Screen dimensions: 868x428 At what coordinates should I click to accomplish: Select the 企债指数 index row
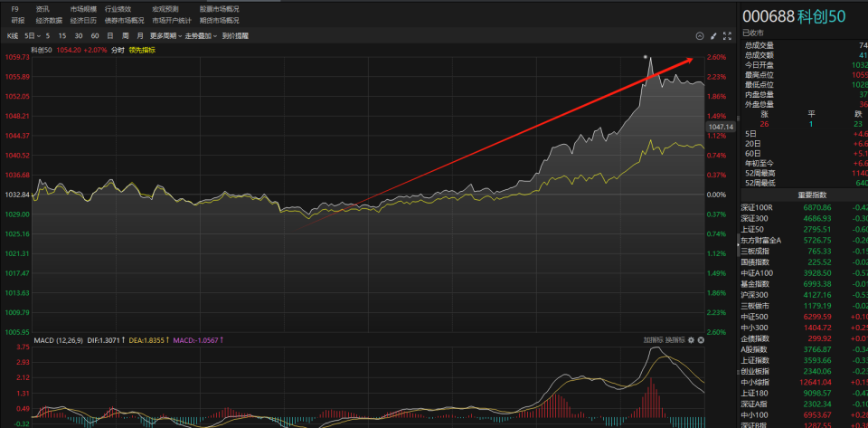[x=805, y=338]
